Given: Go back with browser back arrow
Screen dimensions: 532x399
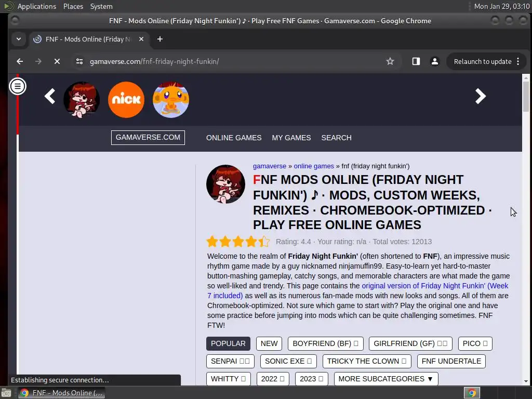Looking at the screenshot, I should 20,61.
